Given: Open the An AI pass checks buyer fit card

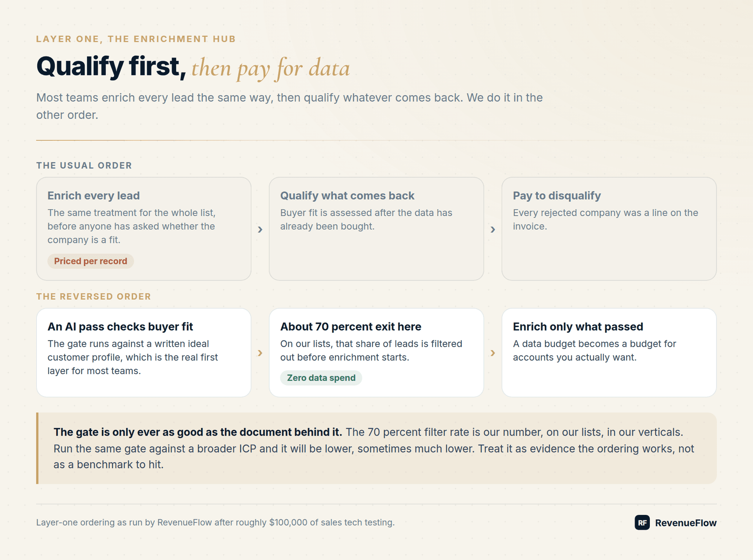Looking at the screenshot, I should [x=144, y=353].
